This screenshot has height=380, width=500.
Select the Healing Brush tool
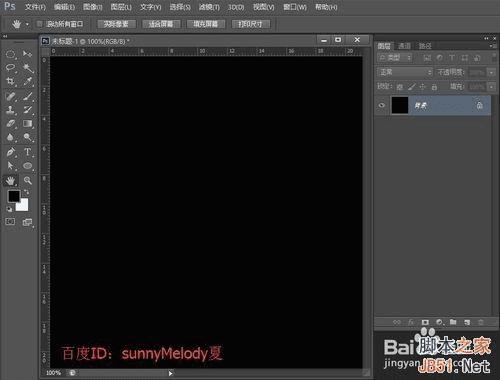pyautogui.click(x=11, y=96)
